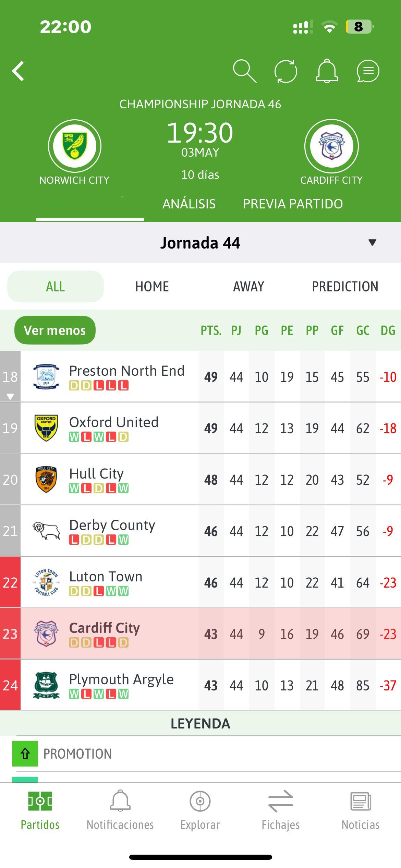
Task: Open the comments chat bubble icon
Action: tap(368, 71)
